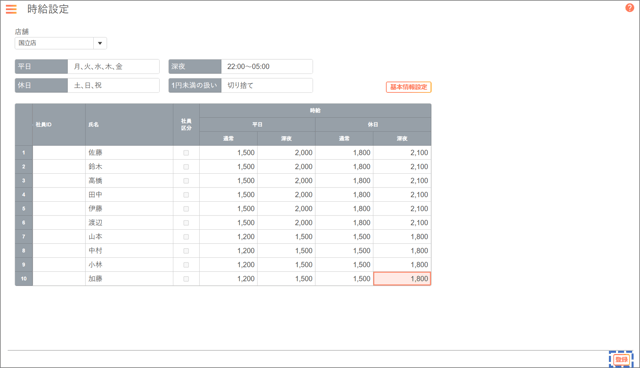This screenshot has height=368, width=640.
Task: Select row number 5 header
Action: click(24, 209)
